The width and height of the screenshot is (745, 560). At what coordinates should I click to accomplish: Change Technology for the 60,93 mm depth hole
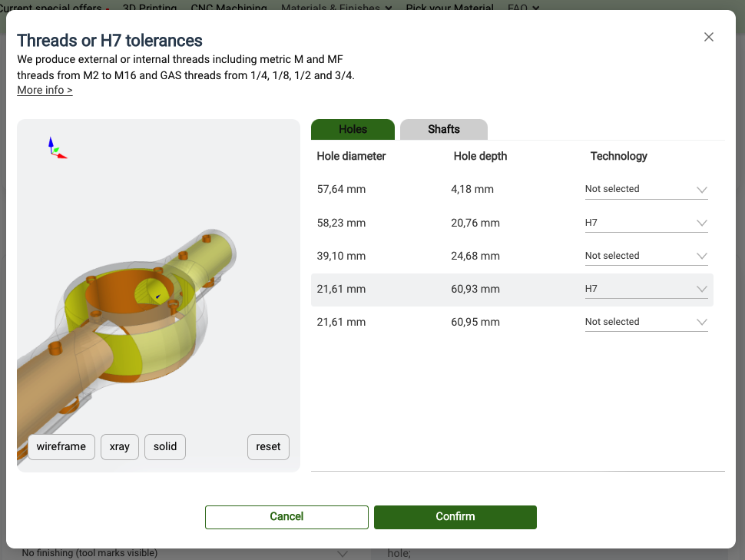coord(646,289)
